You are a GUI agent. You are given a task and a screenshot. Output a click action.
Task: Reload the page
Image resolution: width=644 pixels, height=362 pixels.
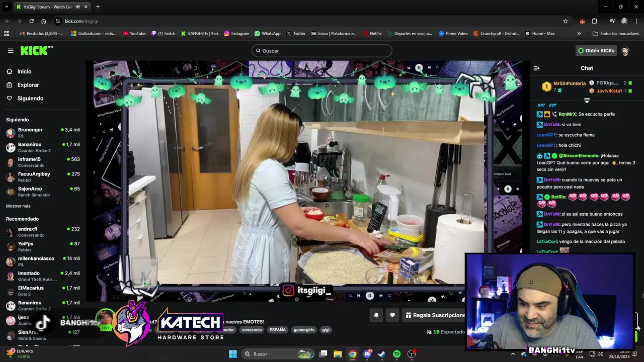(x=31, y=21)
